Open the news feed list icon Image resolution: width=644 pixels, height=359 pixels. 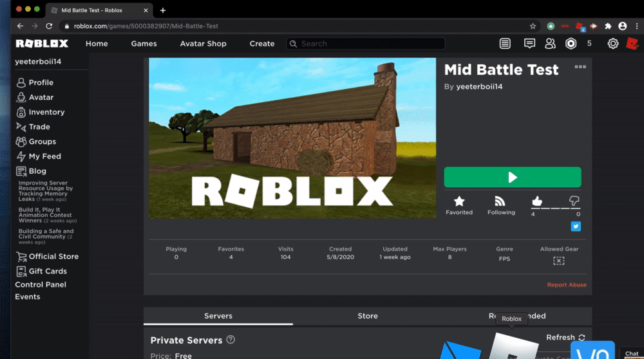505,44
